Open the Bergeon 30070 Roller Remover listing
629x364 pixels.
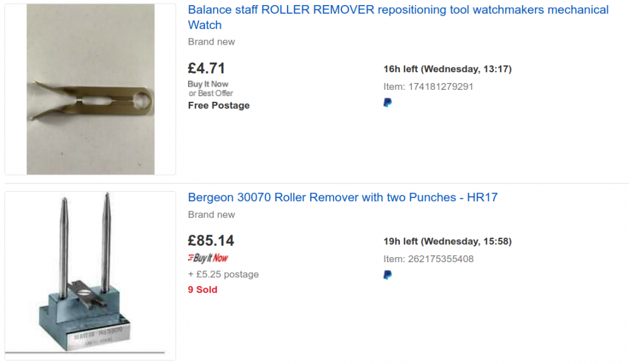pyautogui.click(x=343, y=197)
